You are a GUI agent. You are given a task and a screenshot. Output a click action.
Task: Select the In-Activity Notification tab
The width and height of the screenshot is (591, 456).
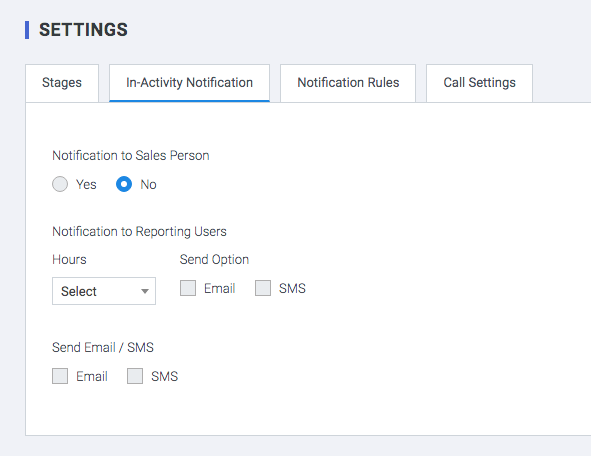[x=189, y=83]
